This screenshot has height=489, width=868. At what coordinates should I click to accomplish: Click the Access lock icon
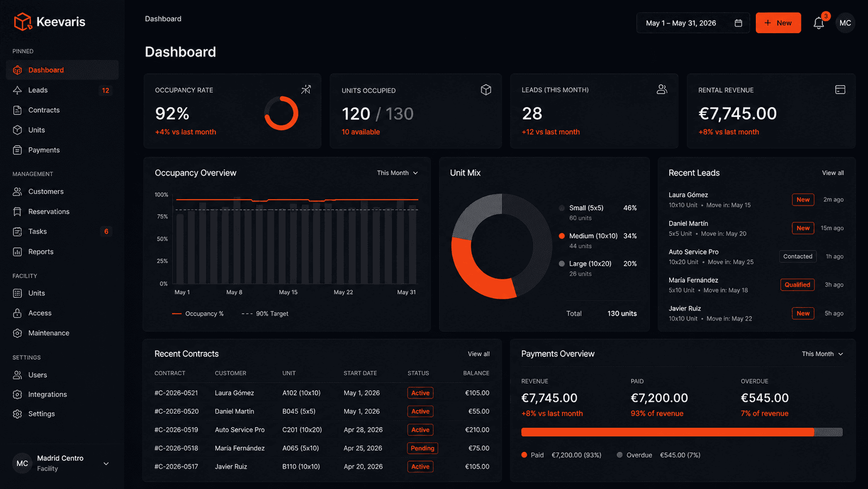(x=18, y=313)
